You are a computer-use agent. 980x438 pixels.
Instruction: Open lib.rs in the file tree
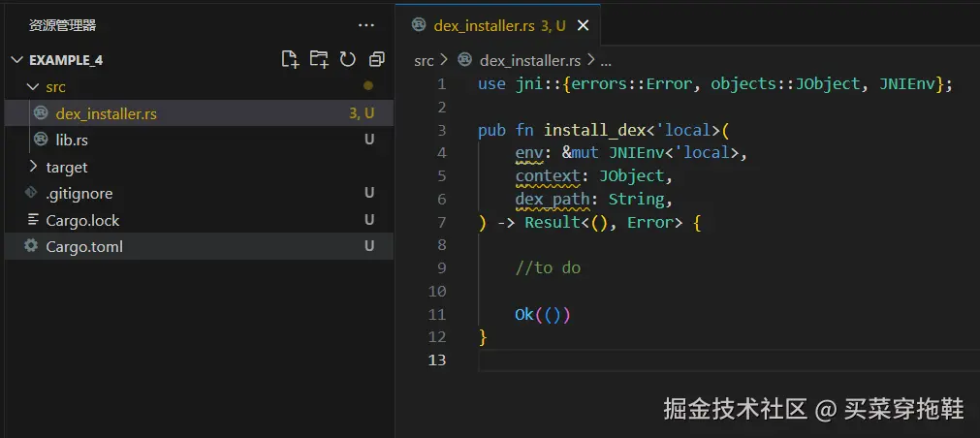pyautogui.click(x=200, y=140)
